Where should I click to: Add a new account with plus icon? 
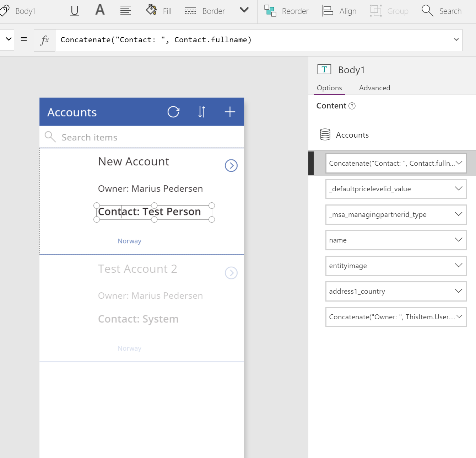[x=230, y=112]
